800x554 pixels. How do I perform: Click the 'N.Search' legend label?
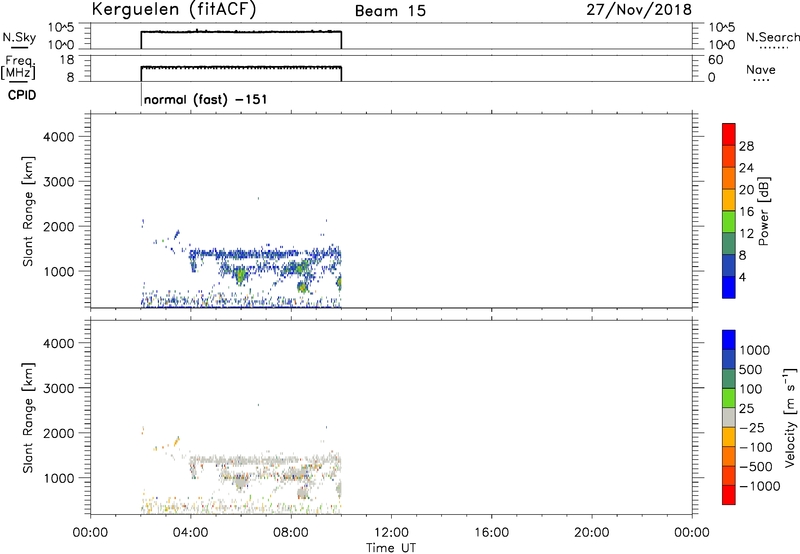pos(773,37)
